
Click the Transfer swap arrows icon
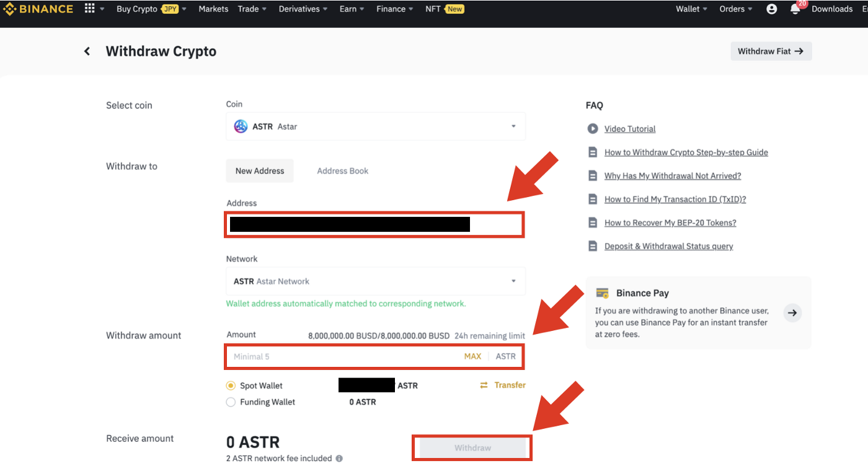484,385
